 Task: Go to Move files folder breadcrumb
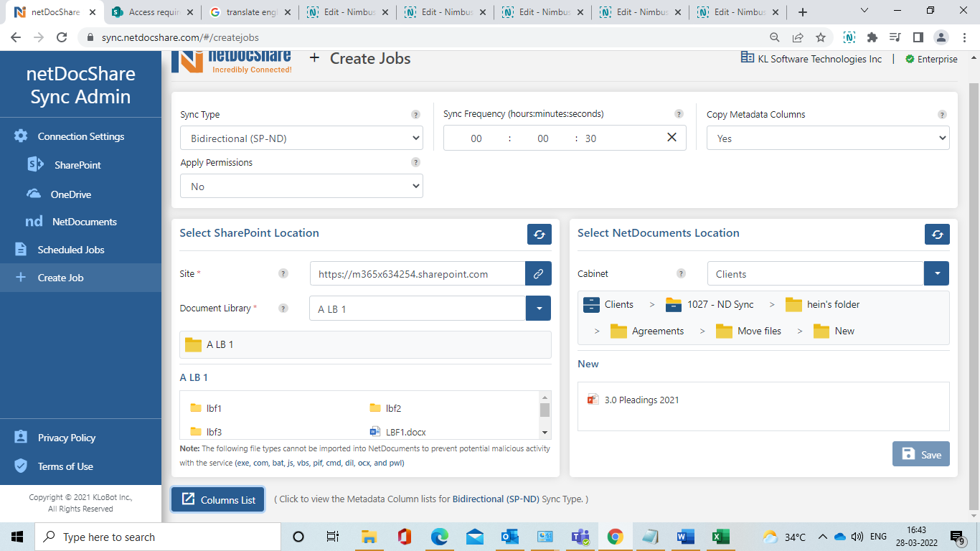749,331
